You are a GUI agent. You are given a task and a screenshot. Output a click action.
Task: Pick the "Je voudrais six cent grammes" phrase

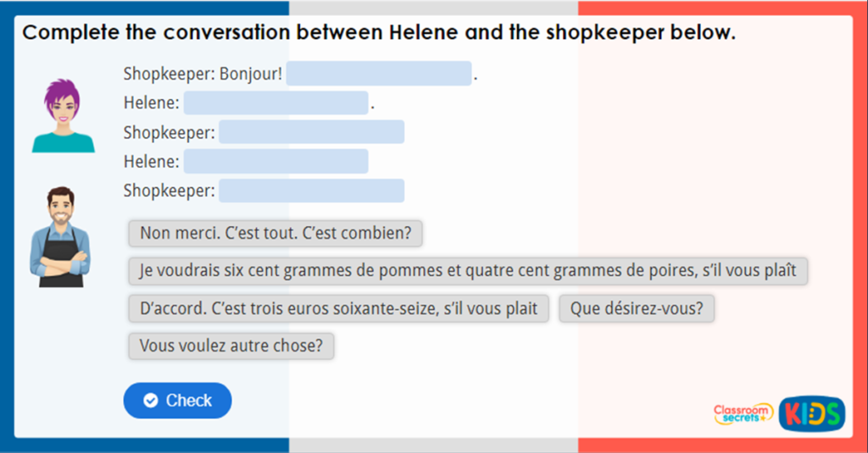point(468,271)
